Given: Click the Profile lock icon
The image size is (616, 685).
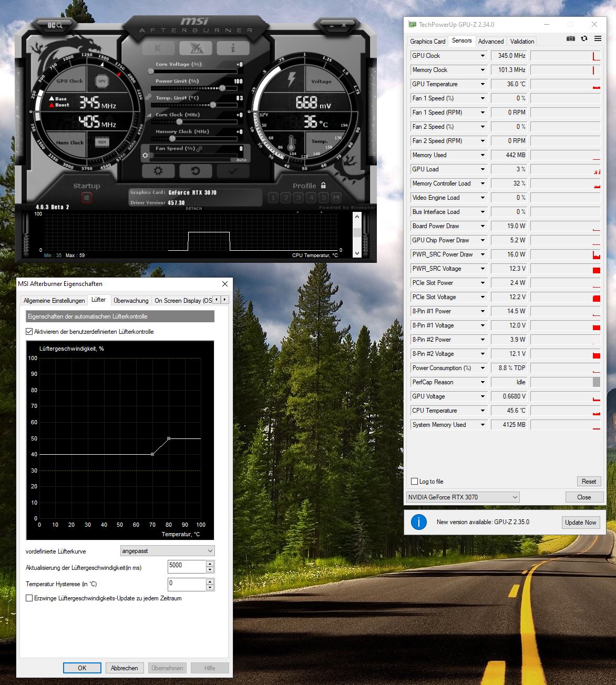Looking at the screenshot, I should click(323, 186).
